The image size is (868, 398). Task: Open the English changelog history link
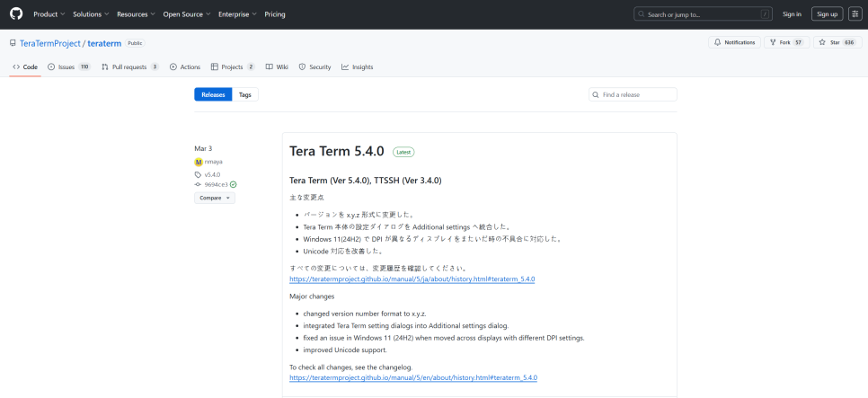(x=413, y=377)
